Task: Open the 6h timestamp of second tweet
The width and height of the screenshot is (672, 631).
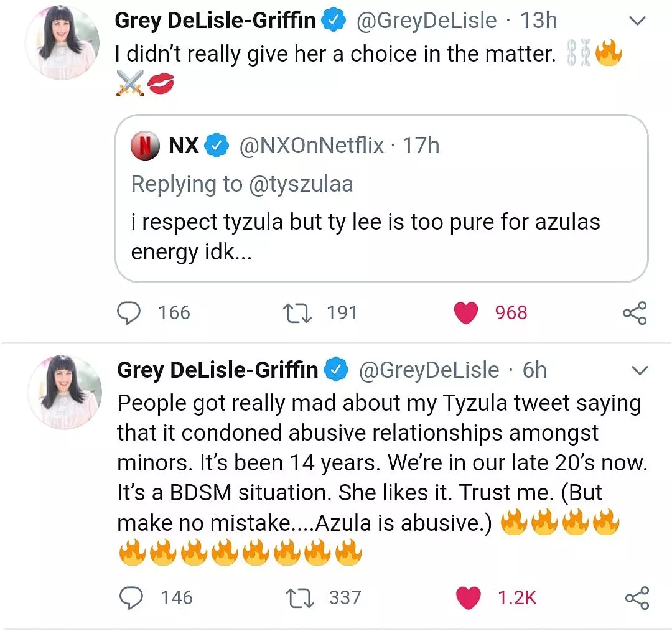Action: click(534, 370)
